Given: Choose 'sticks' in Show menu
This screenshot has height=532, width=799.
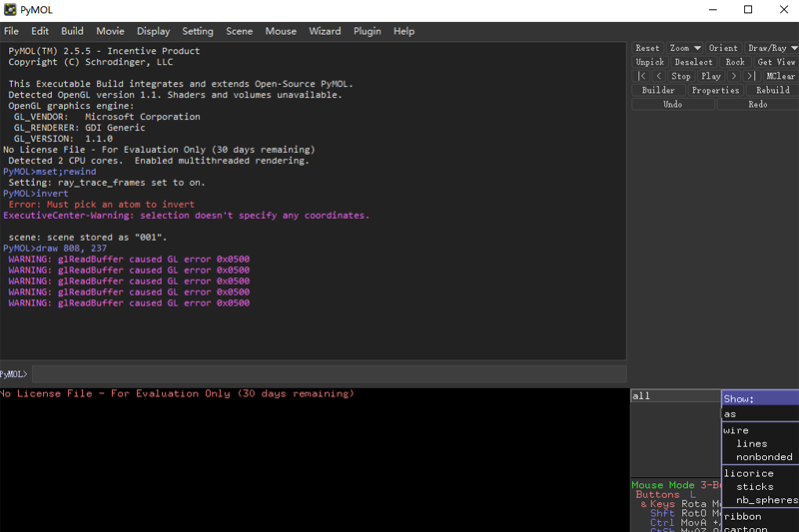Looking at the screenshot, I should (760, 487).
